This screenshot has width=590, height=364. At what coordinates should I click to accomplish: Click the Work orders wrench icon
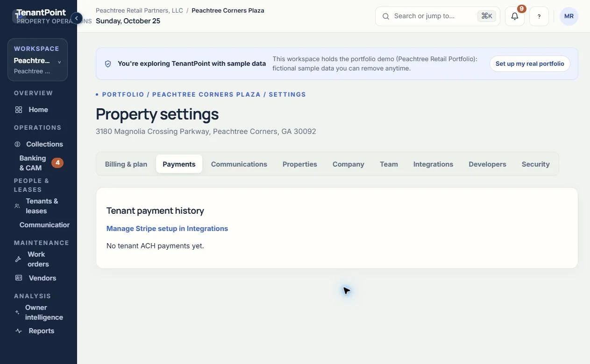pos(18,259)
